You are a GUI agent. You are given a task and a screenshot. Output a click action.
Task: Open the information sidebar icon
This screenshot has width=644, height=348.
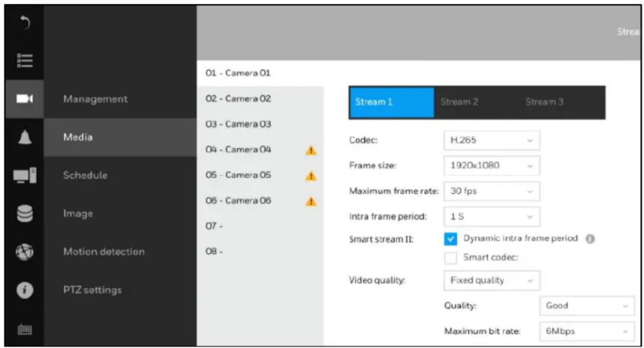(25, 290)
